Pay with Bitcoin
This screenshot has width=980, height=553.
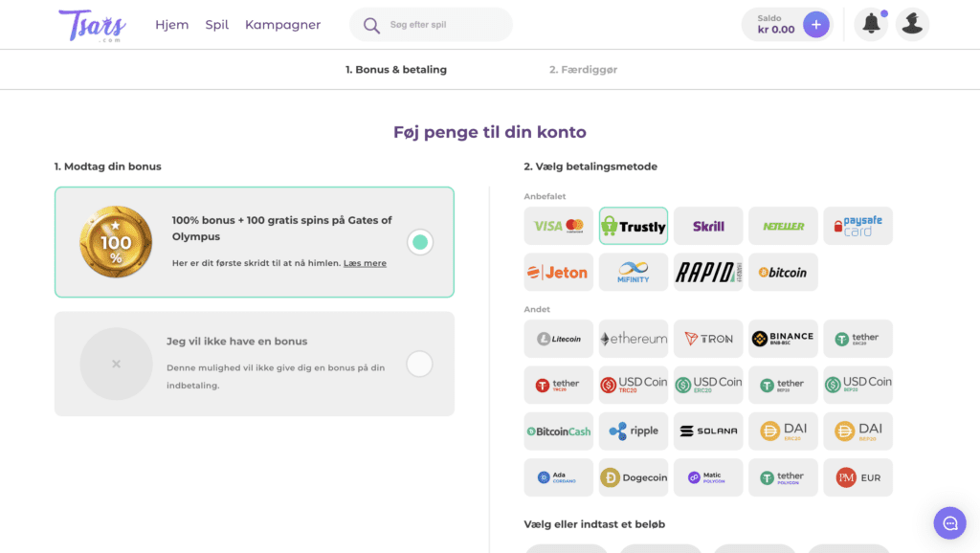coord(783,272)
